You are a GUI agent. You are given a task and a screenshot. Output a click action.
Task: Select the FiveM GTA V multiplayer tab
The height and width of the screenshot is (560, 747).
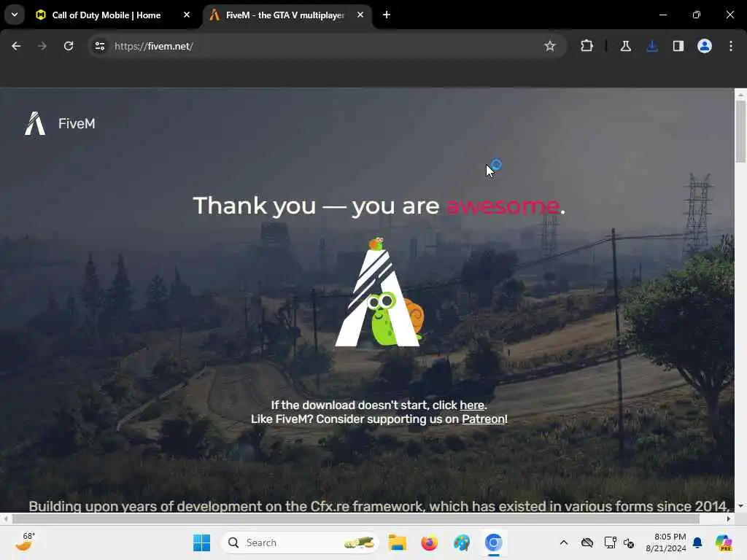pos(285,15)
